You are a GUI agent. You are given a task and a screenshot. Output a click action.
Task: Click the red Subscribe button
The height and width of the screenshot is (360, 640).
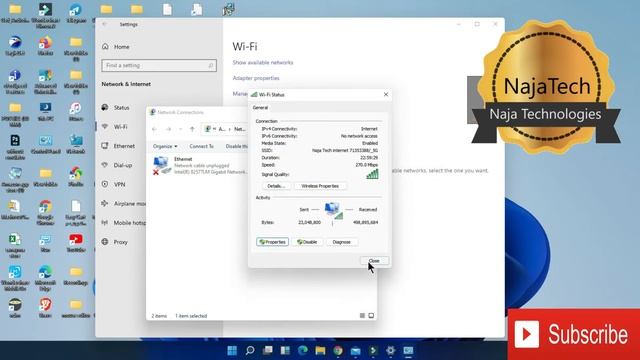573,334
